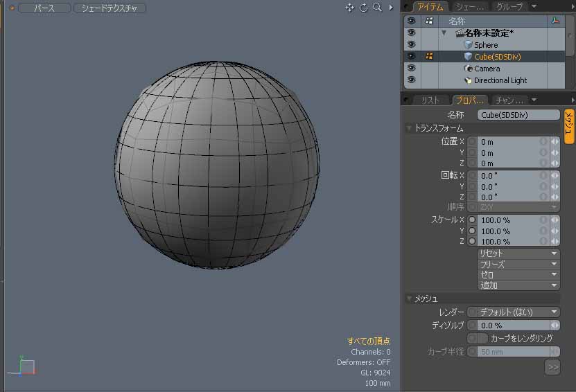The height and width of the screenshot is (392, 576).
Task: Toggle visibility of the 名称未設定 scene
Action: 412,33
